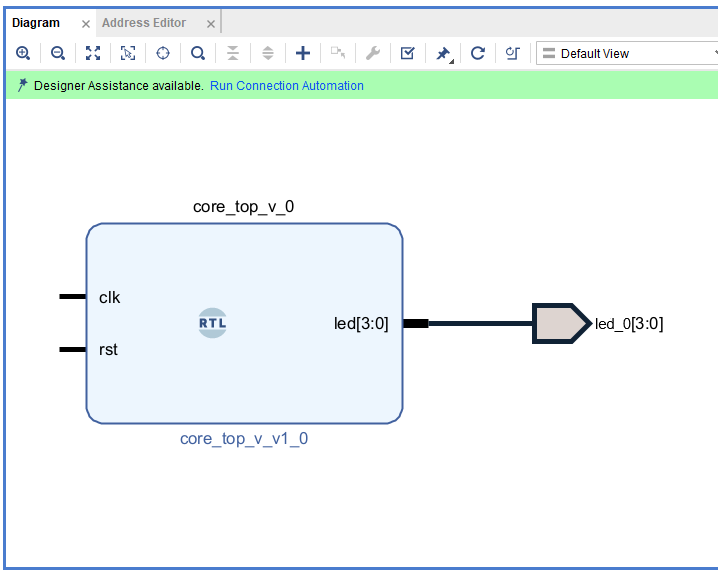This screenshot has height=573, width=718.
Task: Click the Auto-fit Selection crosshair icon
Action: click(163, 53)
